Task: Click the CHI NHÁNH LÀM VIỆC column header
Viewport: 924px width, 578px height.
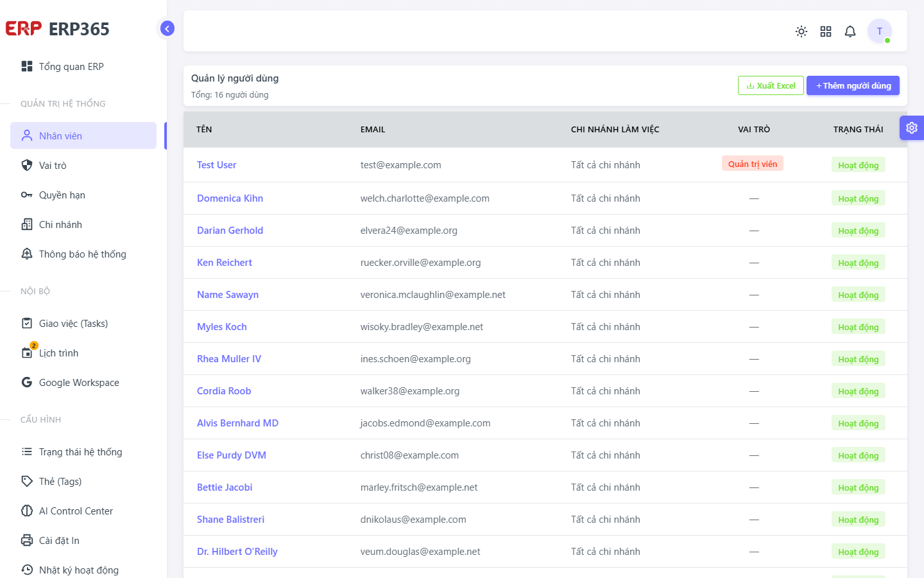Action: (615, 129)
